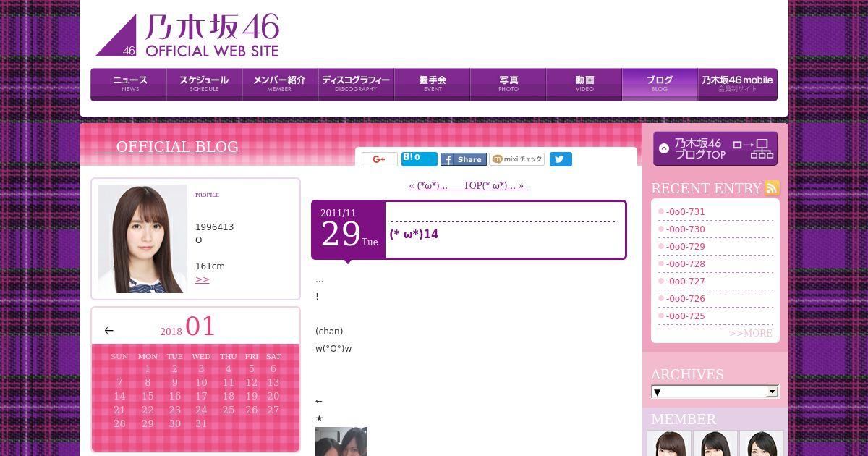Open the photo in the blog post
The height and width of the screenshot is (456, 868).
click(341, 442)
